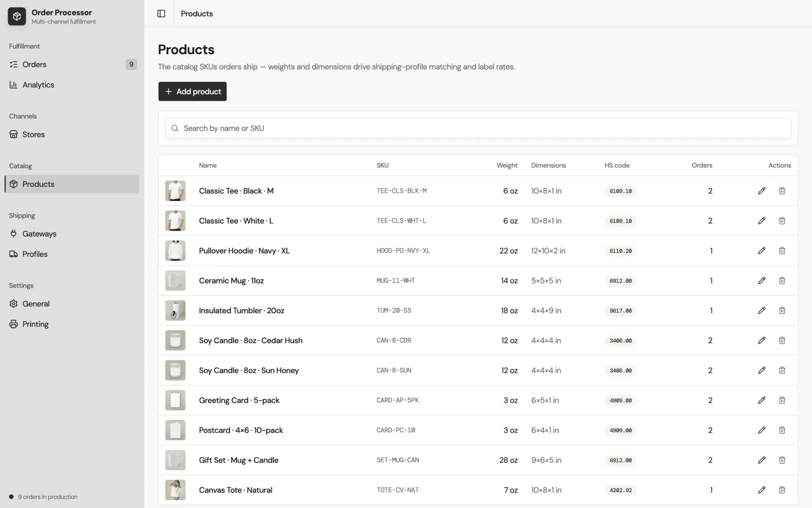This screenshot has height=508, width=812.
Task: Click the 9×6×5 in dimensions cell
Action: (546, 460)
